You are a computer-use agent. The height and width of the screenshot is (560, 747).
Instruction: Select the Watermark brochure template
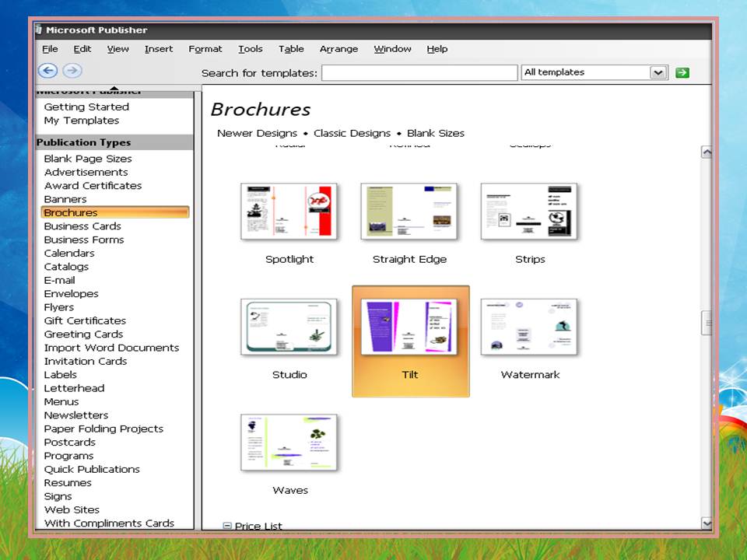(x=529, y=327)
